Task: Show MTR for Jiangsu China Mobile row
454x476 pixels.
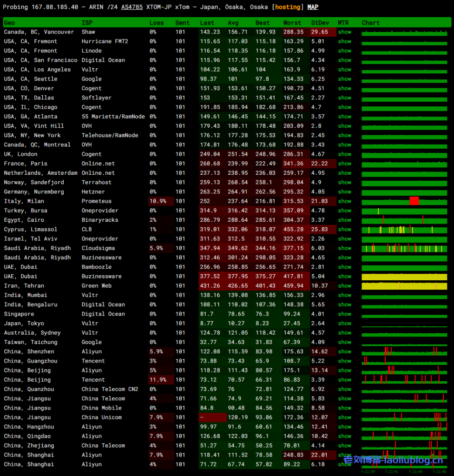Action: coord(344,408)
